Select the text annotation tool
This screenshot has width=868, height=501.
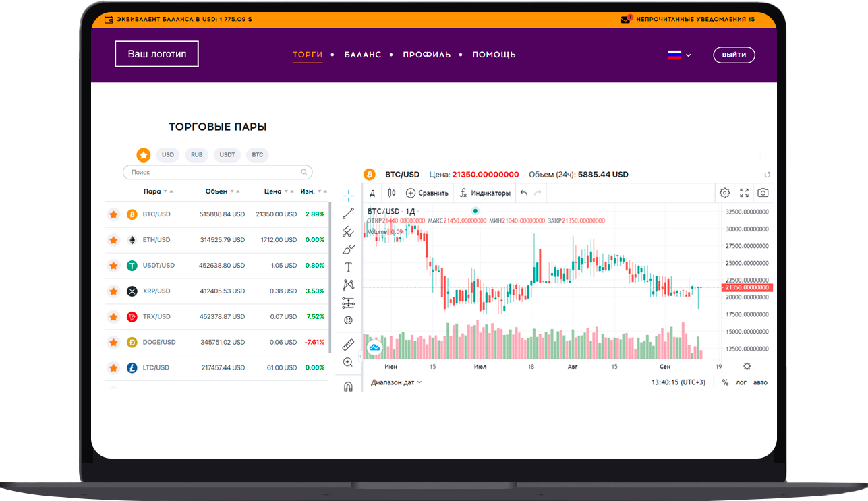pos(348,267)
